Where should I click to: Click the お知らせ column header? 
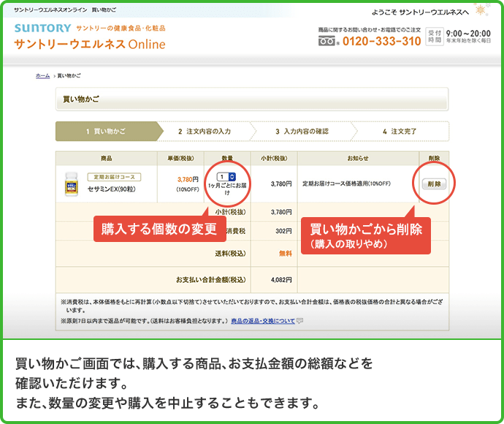tap(358, 159)
